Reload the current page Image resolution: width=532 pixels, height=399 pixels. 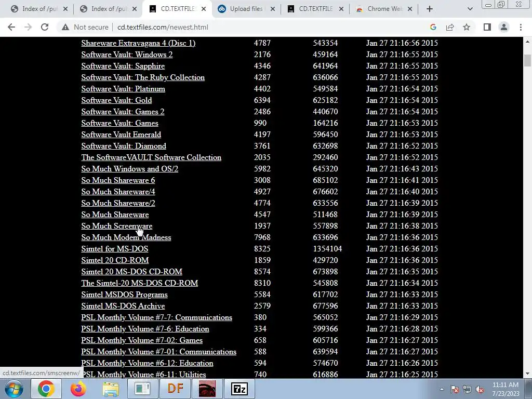pyautogui.click(x=45, y=27)
